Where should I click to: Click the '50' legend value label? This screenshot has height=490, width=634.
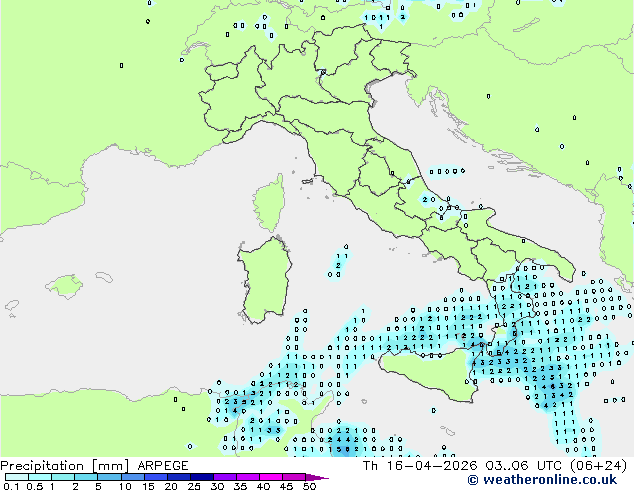pos(310,486)
